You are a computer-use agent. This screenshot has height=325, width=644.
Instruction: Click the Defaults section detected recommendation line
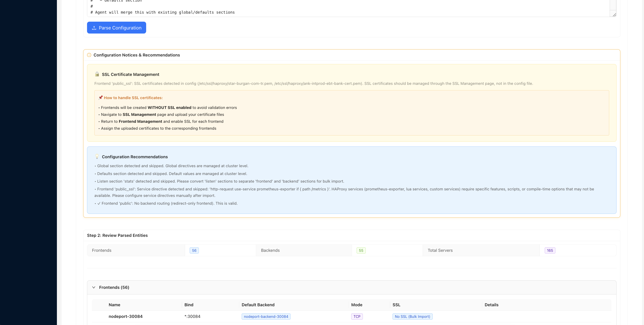click(171, 173)
